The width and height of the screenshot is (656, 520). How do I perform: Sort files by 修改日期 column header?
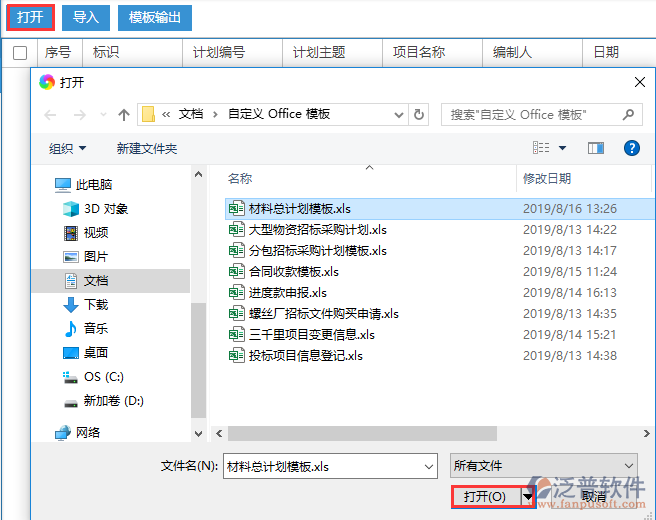(547, 179)
